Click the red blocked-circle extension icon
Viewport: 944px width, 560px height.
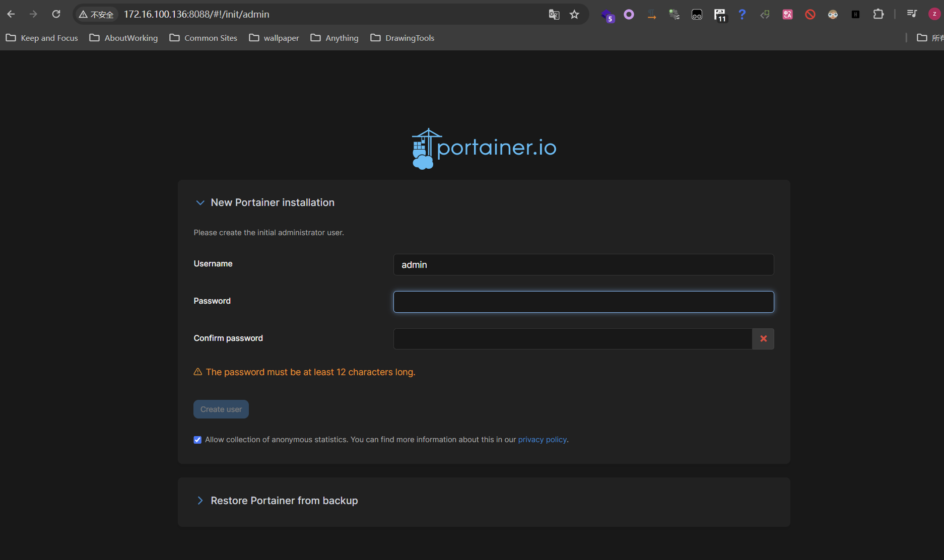tap(810, 15)
